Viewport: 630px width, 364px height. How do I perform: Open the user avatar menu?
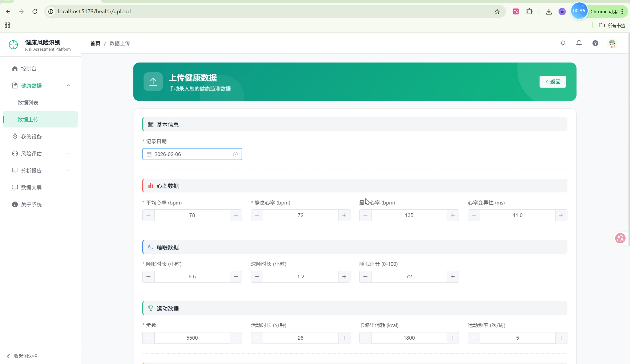612,43
